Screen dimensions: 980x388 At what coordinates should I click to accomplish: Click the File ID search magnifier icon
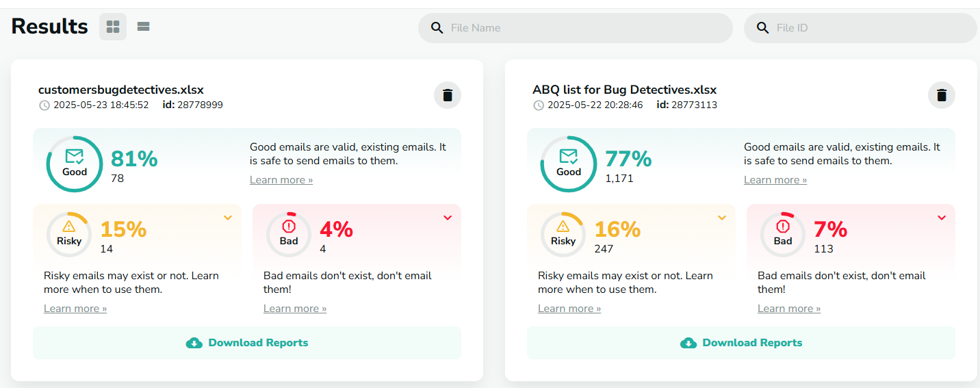coord(762,28)
